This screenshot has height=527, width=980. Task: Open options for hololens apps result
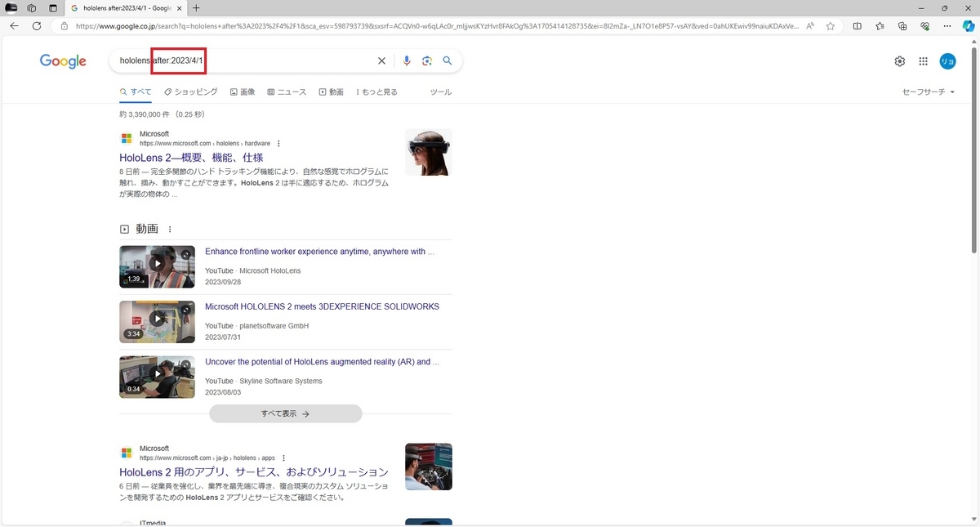[x=283, y=458]
